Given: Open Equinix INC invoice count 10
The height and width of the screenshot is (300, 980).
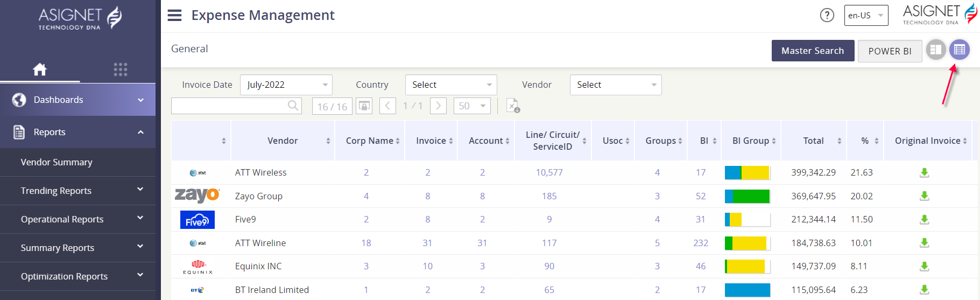Looking at the screenshot, I should (x=428, y=266).
